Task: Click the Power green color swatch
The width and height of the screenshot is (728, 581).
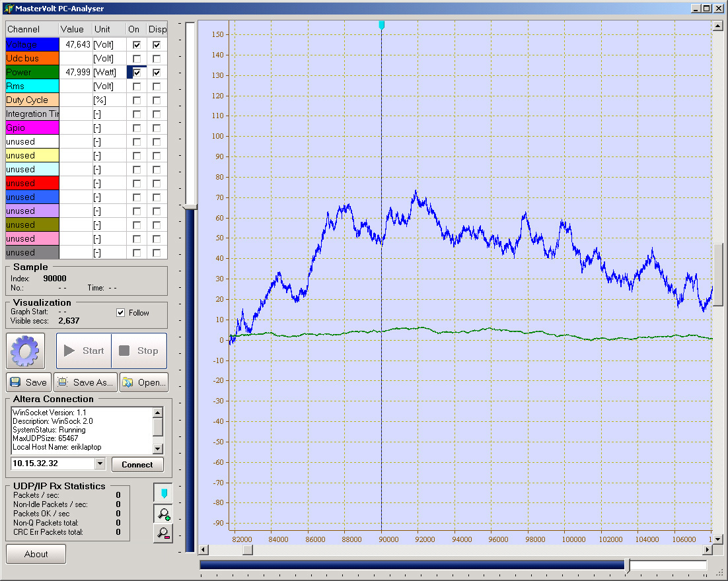Action: click(32, 73)
